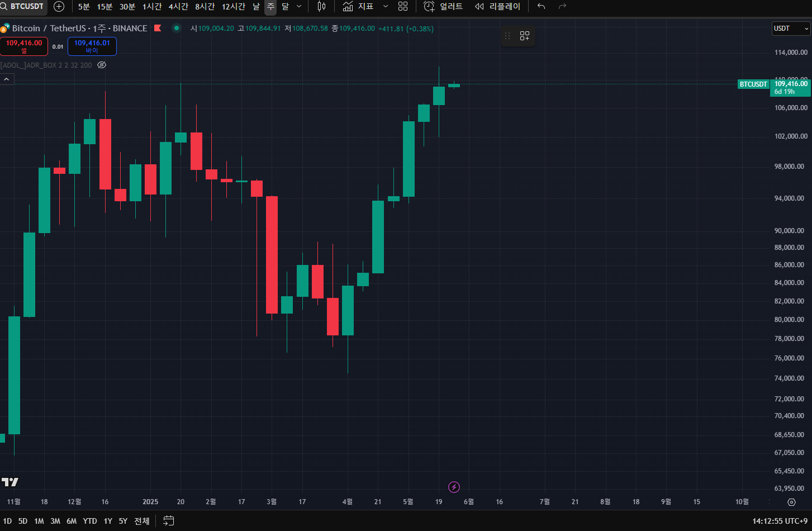Click the green market status dot
812x531 pixels.
tap(177, 28)
